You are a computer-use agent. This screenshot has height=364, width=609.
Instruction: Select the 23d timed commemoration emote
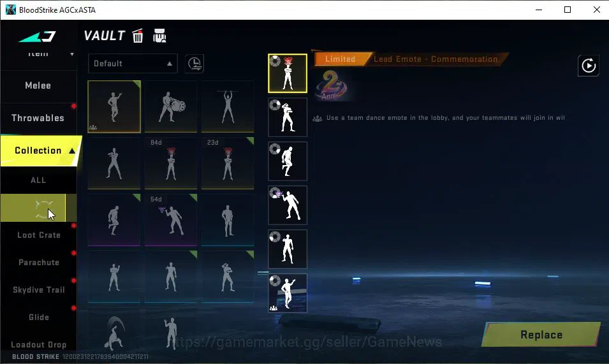[228, 163]
